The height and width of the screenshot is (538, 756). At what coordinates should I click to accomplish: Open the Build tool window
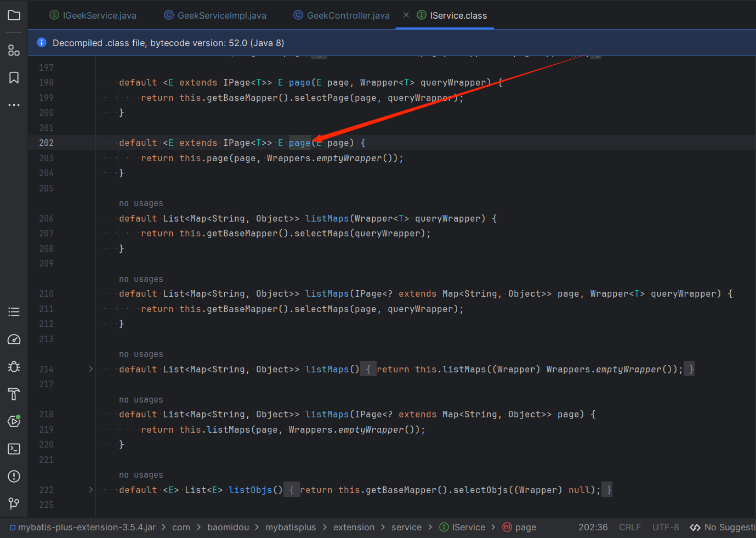point(14,394)
